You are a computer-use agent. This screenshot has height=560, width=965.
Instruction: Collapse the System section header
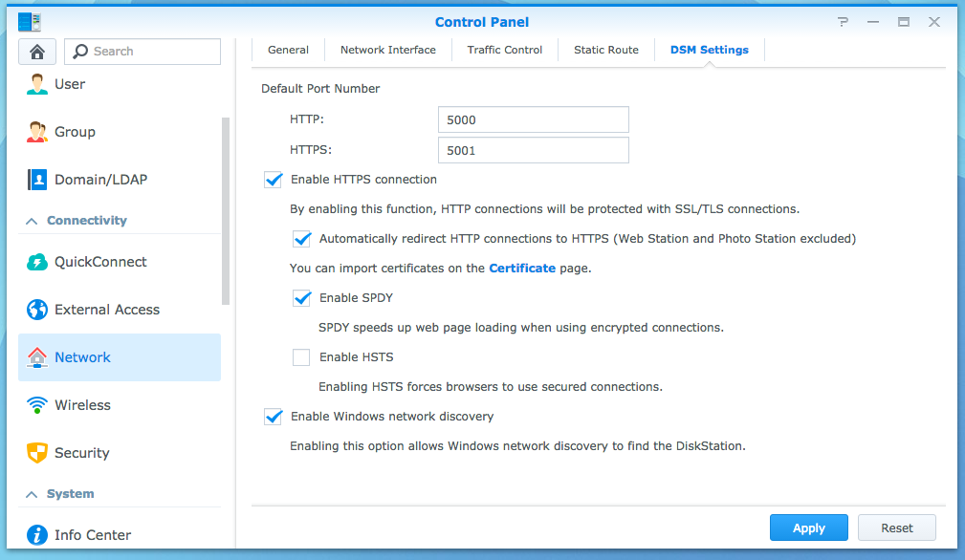[x=32, y=494]
